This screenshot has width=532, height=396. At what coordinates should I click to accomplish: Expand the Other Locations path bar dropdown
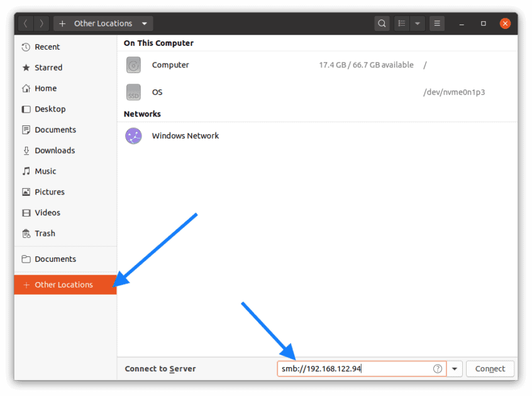pos(143,23)
